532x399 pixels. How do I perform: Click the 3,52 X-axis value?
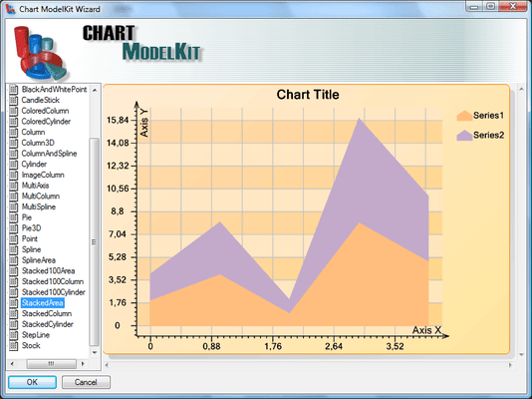395,347
